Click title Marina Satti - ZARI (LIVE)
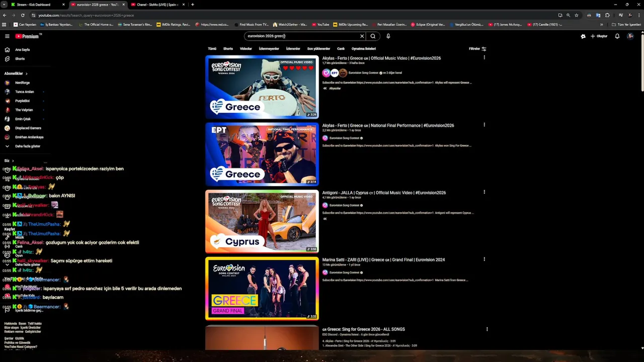Image resolution: width=644 pixels, height=362 pixels. (383, 260)
